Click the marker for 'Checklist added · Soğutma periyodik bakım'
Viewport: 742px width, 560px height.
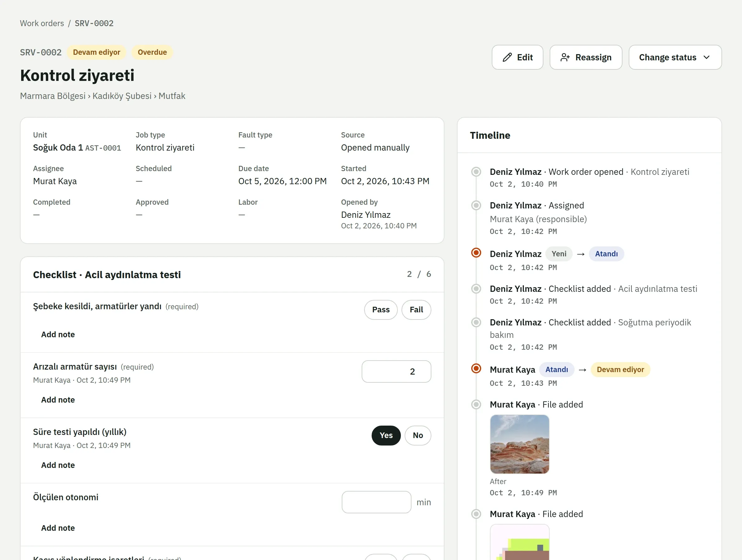coord(476,322)
